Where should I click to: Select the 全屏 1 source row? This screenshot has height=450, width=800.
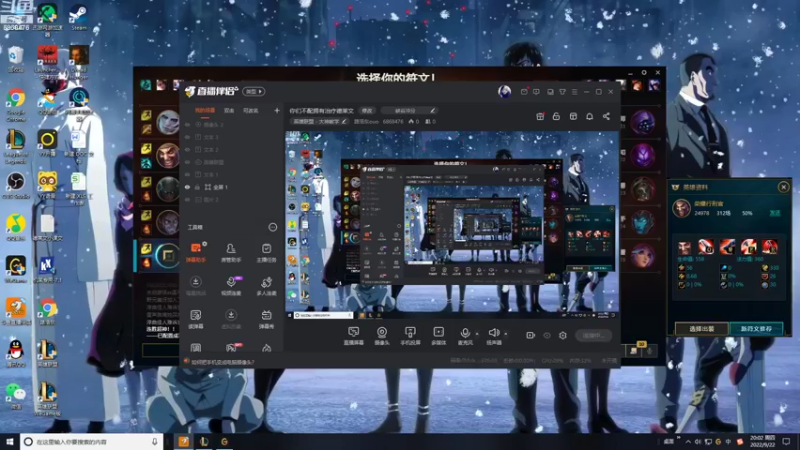(x=232, y=187)
